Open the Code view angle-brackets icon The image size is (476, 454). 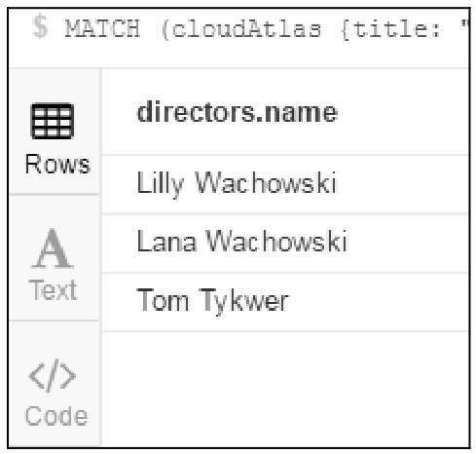click(52, 375)
